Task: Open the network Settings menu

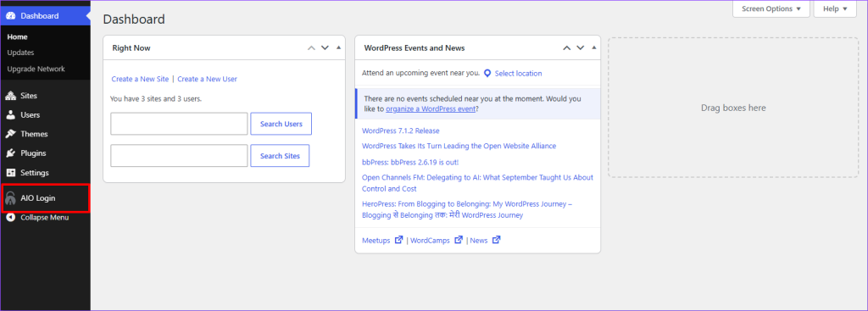Action: pyautogui.click(x=45, y=173)
